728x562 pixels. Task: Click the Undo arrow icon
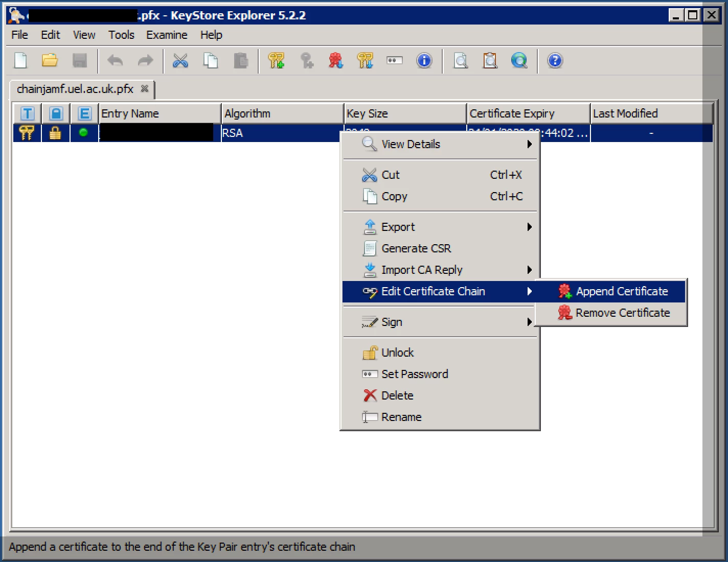click(115, 61)
